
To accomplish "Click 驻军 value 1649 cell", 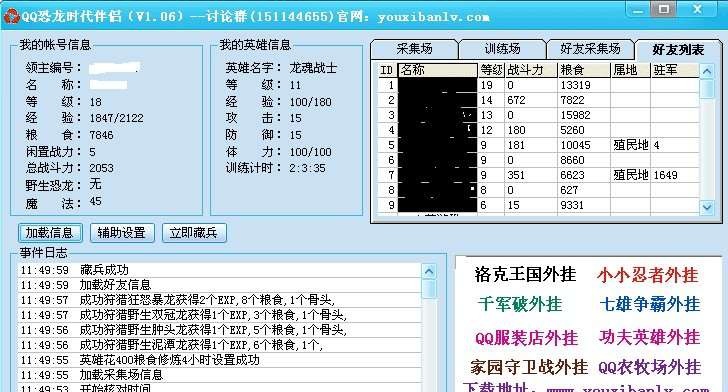I will point(675,175).
